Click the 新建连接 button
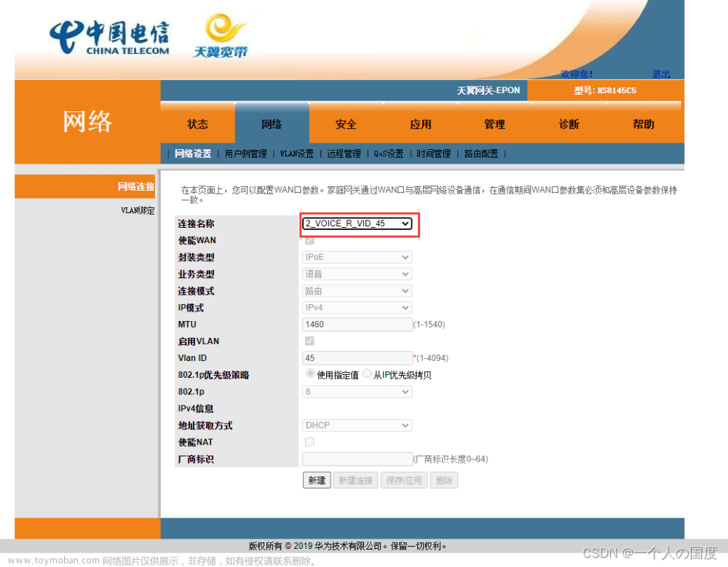Image resolution: width=728 pixels, height=567 pixels. (x=356, y=480)
